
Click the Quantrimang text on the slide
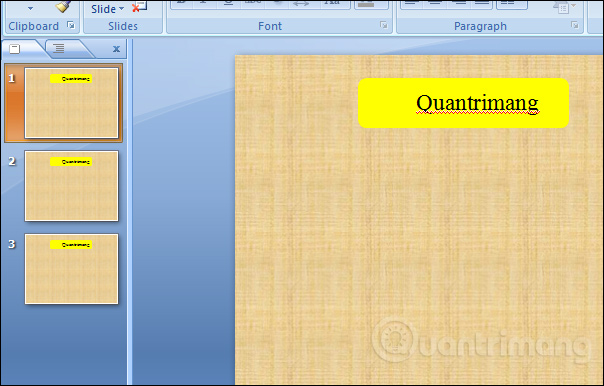click(477, 103)
